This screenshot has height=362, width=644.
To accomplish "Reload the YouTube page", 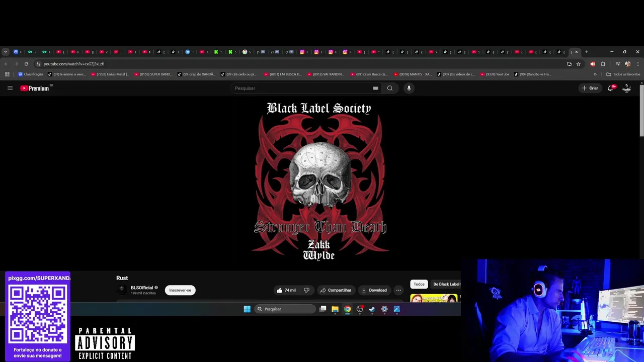I will (x=26, y=64).
